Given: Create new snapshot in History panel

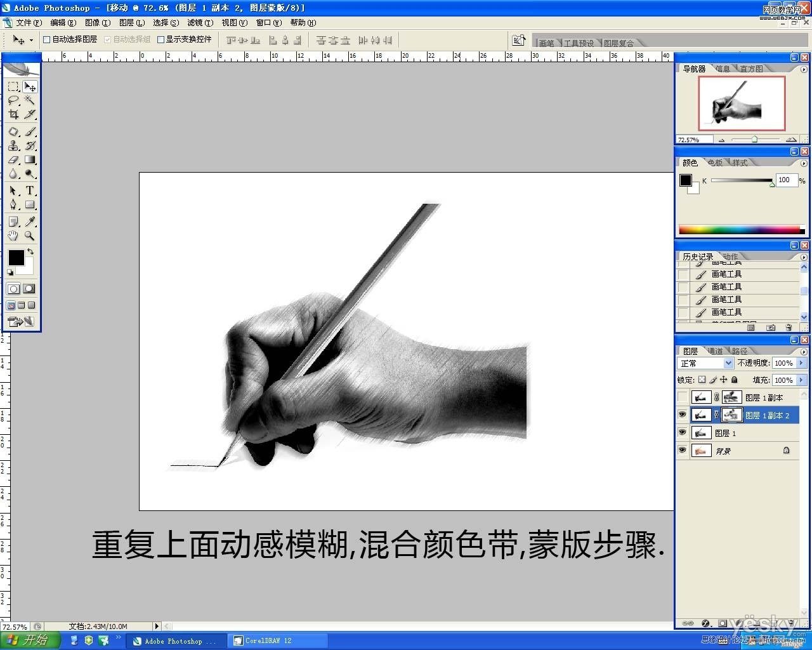Looking at the screenshot, I should point(771,328).
